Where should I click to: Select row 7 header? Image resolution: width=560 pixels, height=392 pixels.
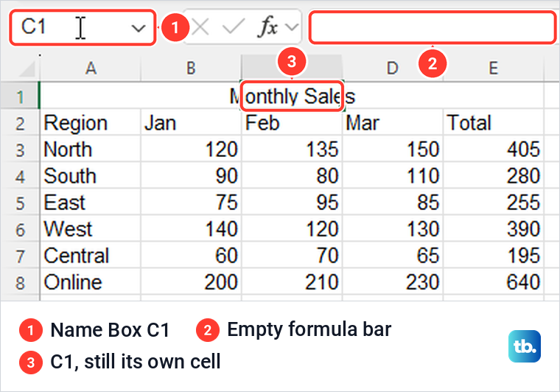[20, 256]
